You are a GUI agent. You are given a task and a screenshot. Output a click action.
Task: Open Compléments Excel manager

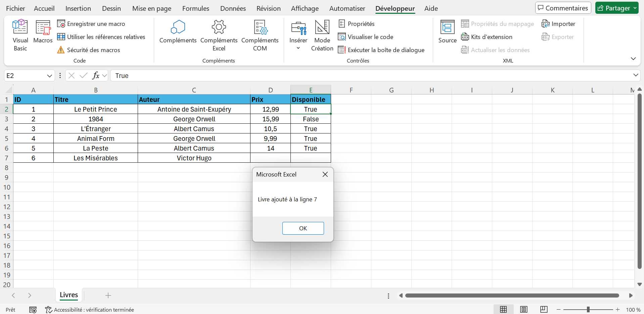point(219,35)
